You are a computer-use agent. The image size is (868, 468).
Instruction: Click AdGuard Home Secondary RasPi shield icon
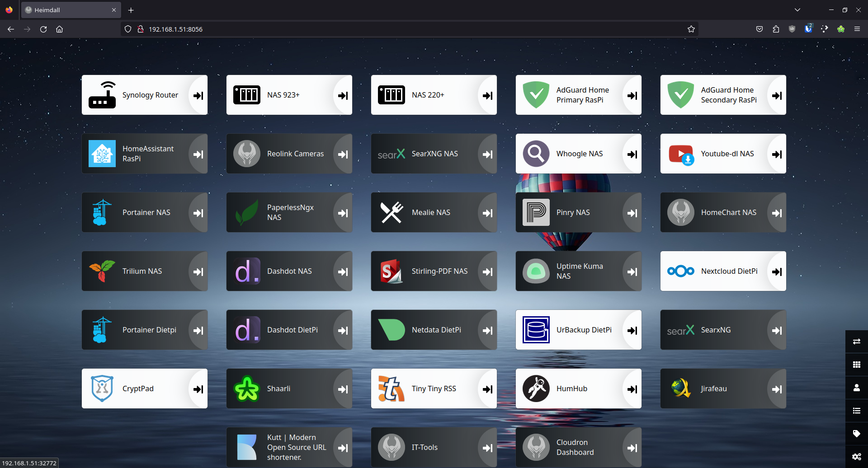pyautogui.click(x=681, y=95)
